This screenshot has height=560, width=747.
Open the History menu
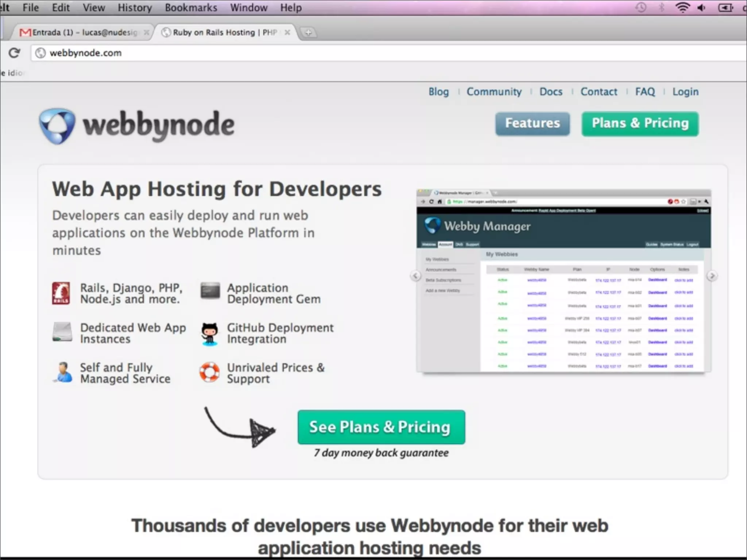tap(135, 8)
